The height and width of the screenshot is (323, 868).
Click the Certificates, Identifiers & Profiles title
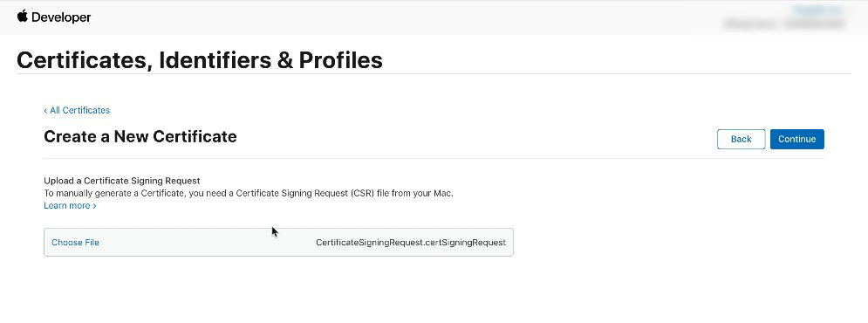(199, 60)
